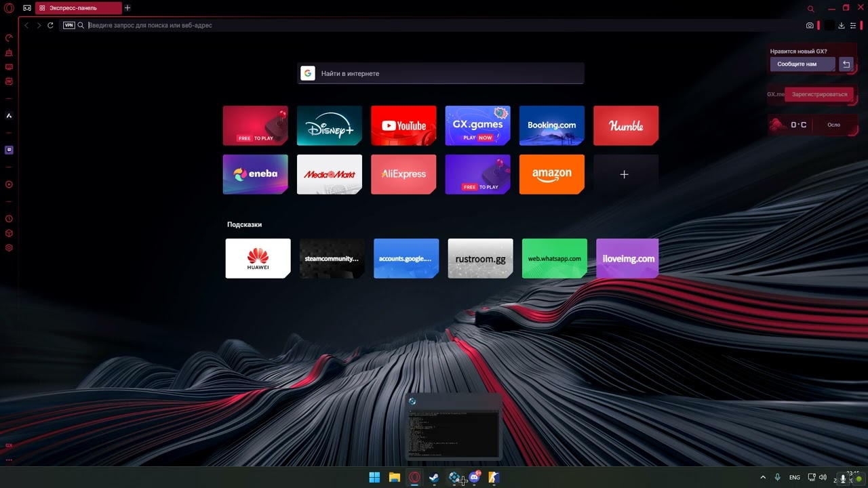Reload the page with the refresh icon
The image size is (868, 488).
(x=50, y=25)
